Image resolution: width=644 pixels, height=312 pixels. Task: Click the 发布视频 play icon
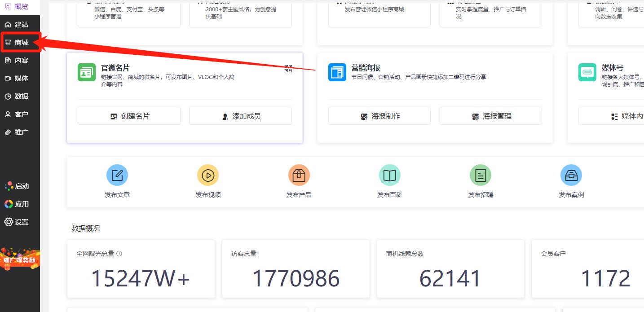click(x=208, y=175)
